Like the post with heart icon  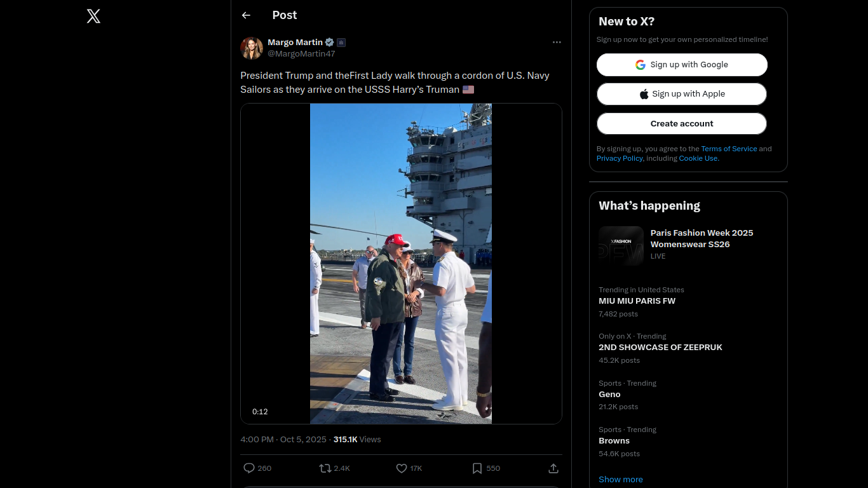point(402,468)
